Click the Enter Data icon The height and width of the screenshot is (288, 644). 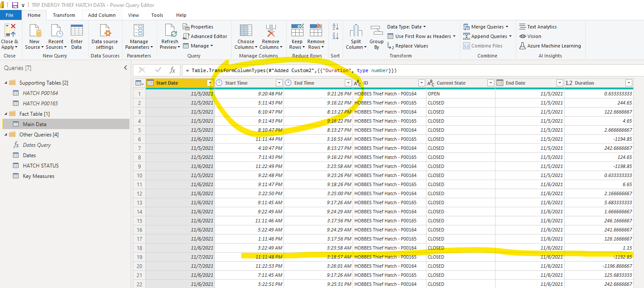click(76, 31)
